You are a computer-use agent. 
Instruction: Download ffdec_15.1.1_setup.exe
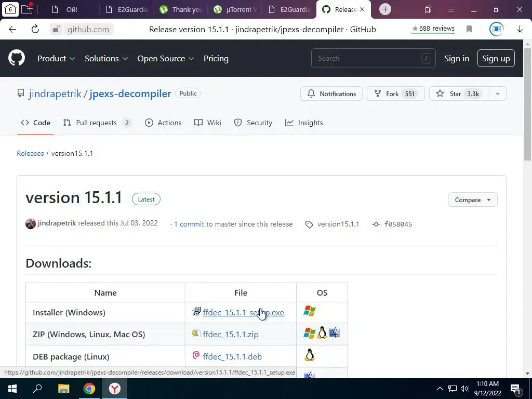pyautogui.click(x=244, y=312)
